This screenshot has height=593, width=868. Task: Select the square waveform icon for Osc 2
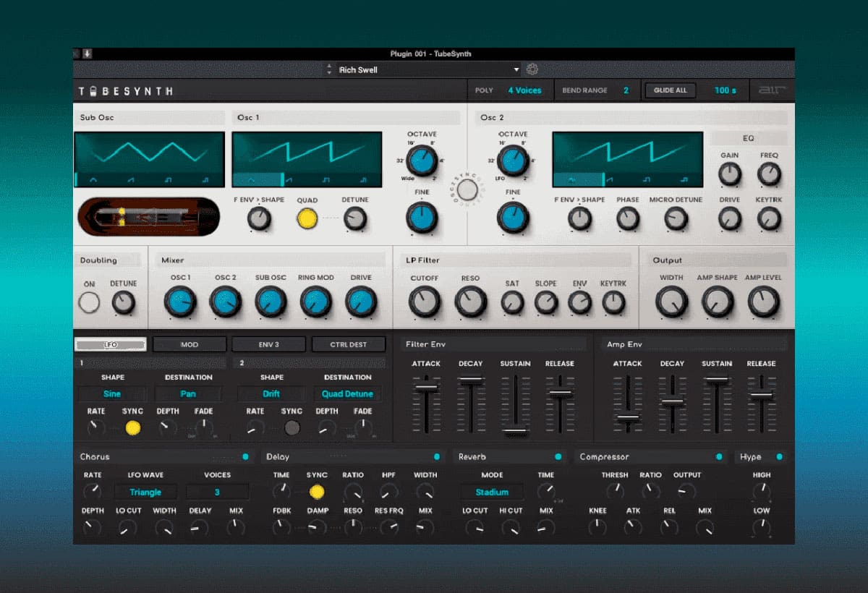pyautogui.click(x=647, y=179)
